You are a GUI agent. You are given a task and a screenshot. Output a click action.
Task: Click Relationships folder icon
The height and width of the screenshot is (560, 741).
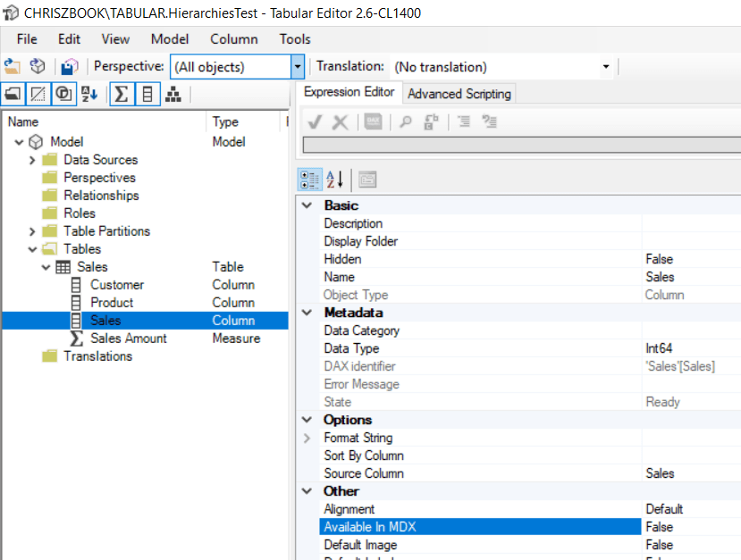point(49,196)
